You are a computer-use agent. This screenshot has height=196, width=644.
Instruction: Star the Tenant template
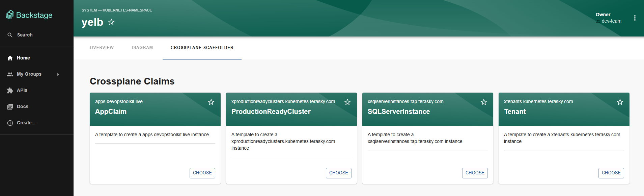tap(620, 102)
